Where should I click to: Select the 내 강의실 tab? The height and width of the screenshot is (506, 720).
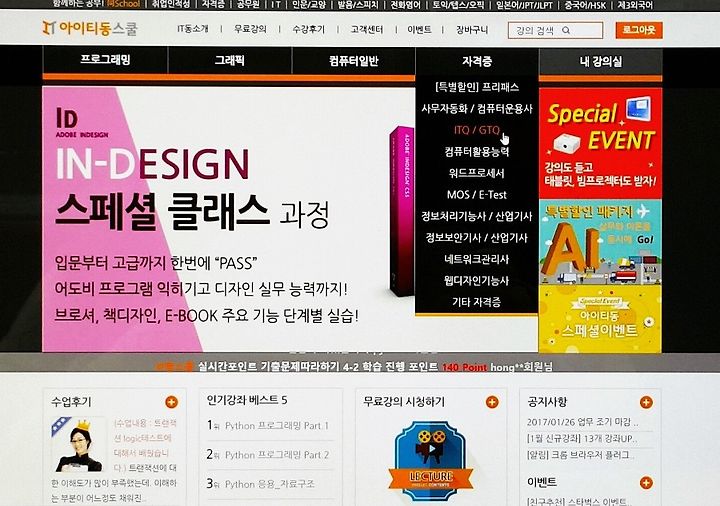point(601,61)
